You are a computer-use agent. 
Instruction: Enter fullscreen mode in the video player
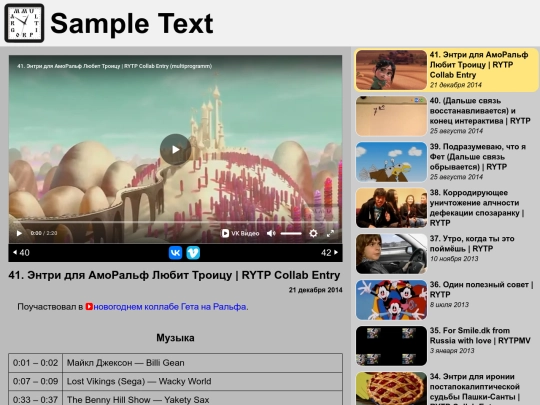330,233
